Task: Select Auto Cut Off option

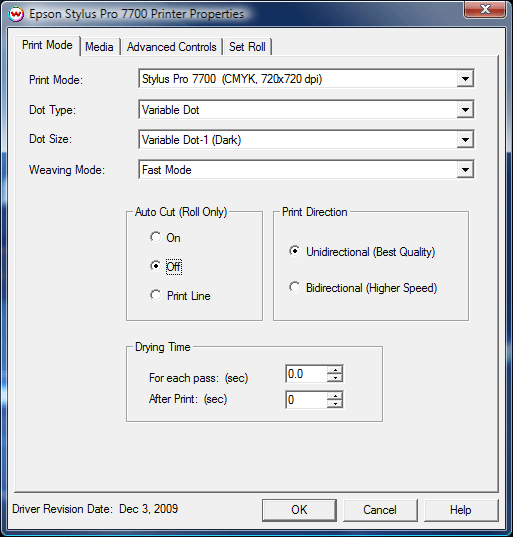Action: (155, 266)
